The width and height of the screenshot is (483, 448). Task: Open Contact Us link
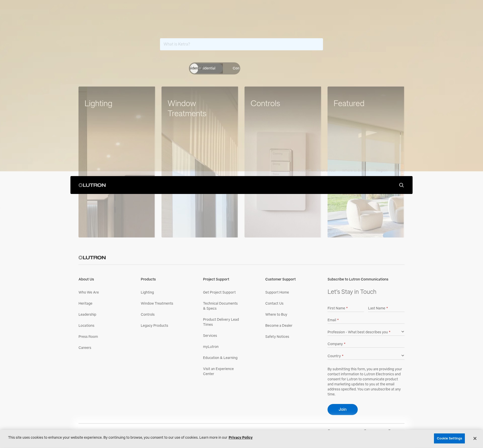tap(274, 303)
